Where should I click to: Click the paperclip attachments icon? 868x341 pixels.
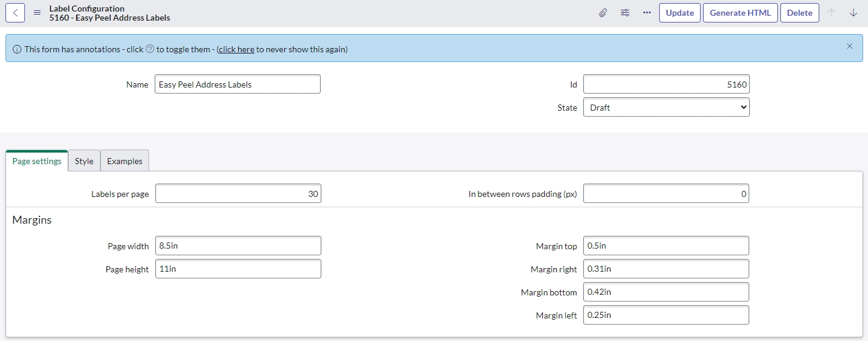click(603, 13)
